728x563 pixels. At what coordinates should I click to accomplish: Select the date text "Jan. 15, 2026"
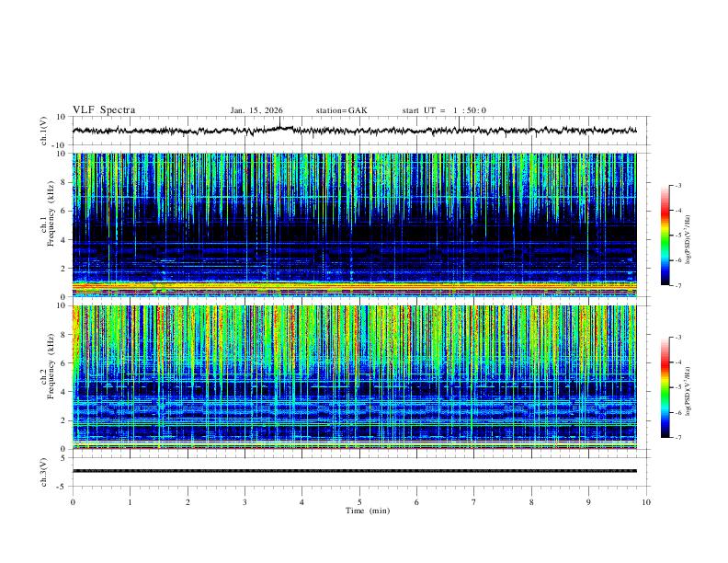point(256,110)
